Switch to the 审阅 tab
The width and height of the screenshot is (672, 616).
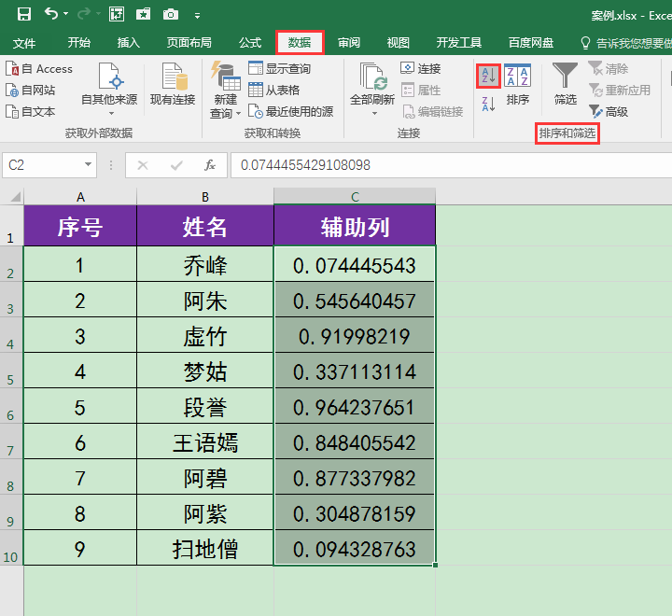[x=349, y=42]
